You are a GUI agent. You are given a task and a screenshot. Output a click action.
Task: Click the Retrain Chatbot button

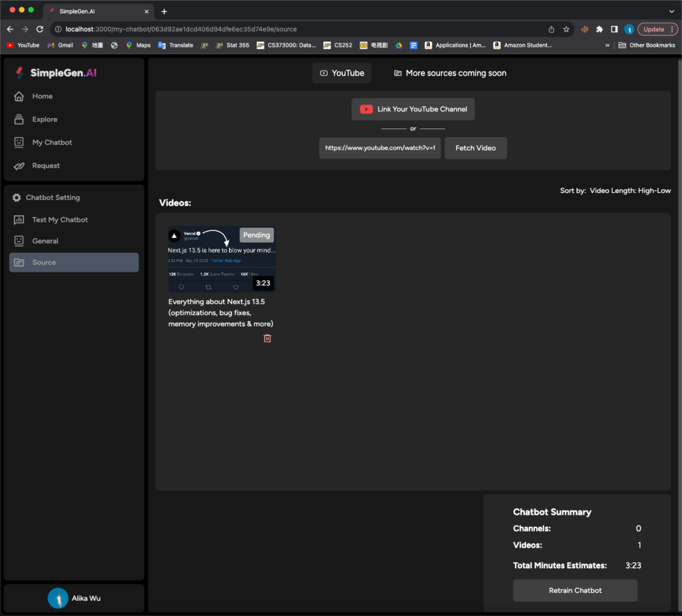[575, 591]
